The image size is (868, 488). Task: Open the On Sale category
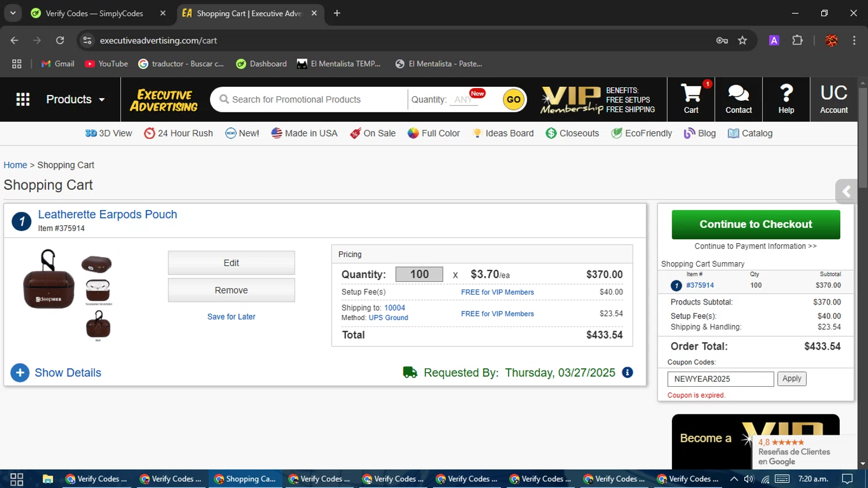(373, 133)
